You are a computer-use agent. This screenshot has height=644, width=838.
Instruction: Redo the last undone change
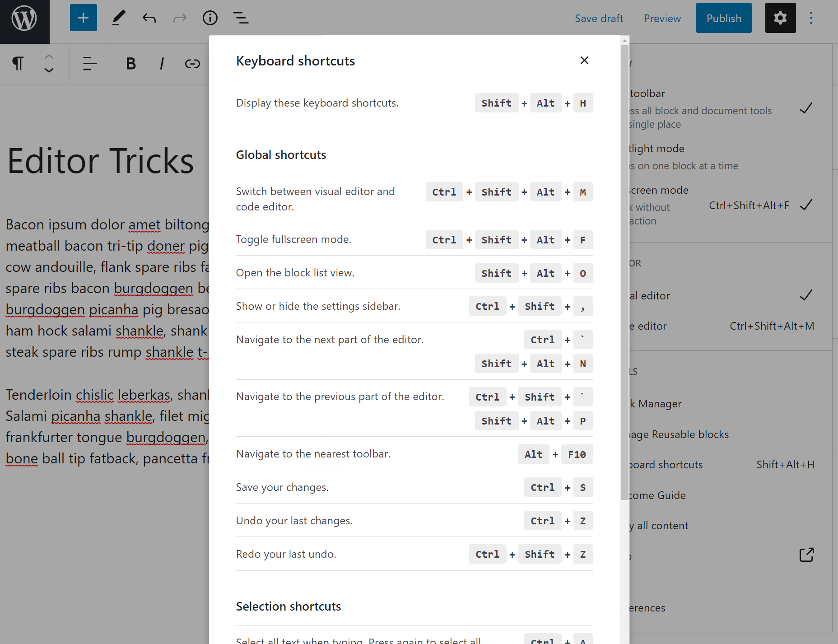coord(180,18)
